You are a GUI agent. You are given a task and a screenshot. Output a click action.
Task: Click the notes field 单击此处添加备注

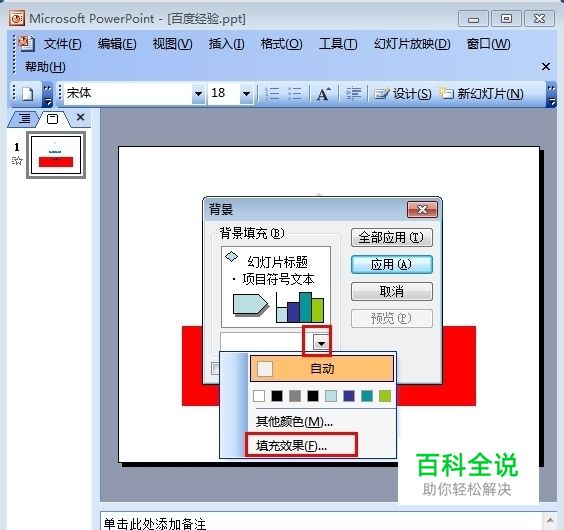point(321,521)
